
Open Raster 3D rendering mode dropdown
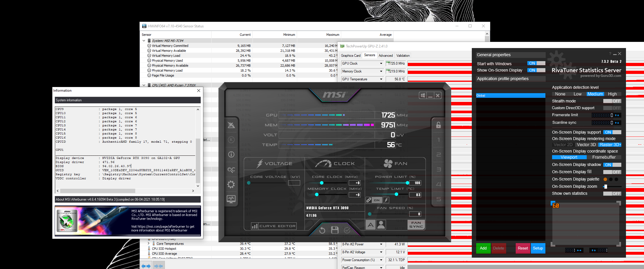[610, 145]
